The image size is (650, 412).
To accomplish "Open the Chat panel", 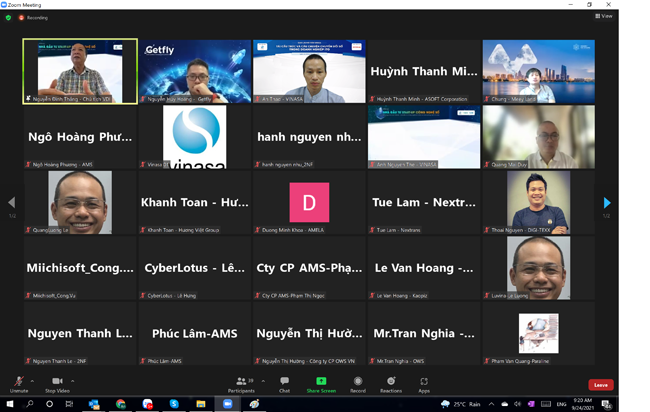I will point(284,384).
